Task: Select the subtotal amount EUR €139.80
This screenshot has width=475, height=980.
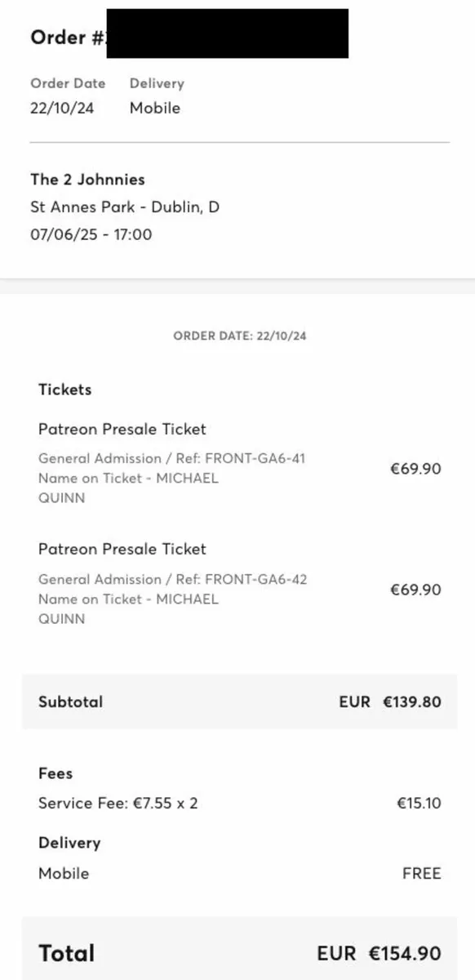Action: [x=390, y=702]
